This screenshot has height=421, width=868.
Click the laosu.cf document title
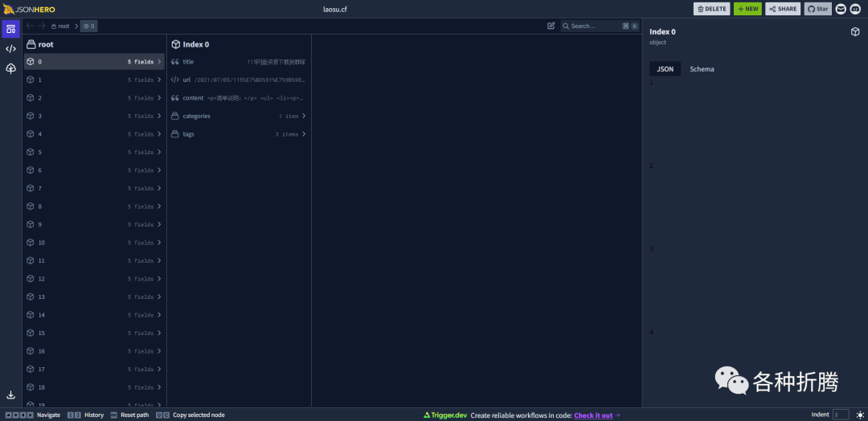[335, 9]
